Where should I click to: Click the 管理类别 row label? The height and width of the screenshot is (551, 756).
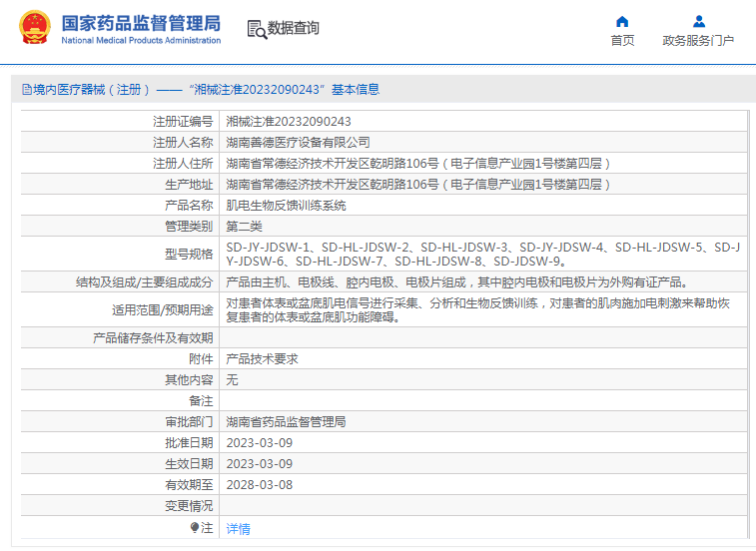pyautogui.click(x=189, y=226)
